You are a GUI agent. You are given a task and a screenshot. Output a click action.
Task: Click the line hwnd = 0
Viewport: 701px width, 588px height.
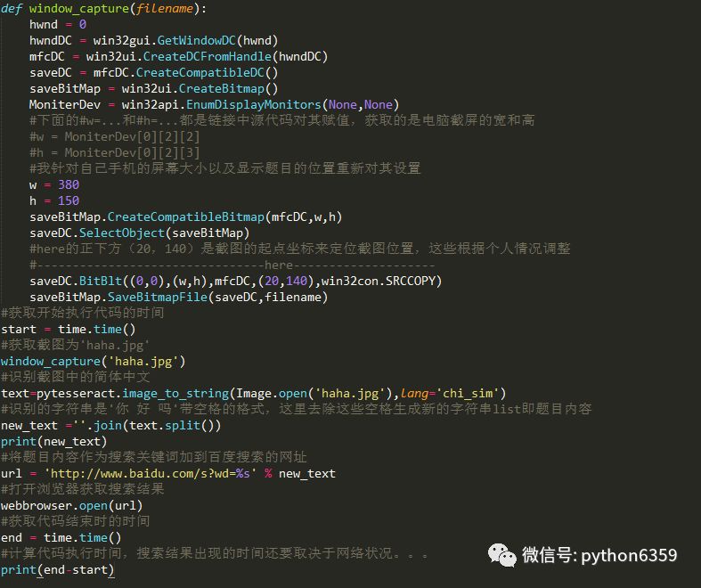point(58,24)
